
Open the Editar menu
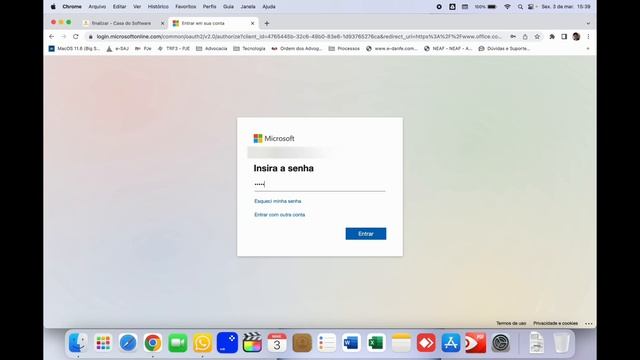pyautogui.click(x=120, y=7)
